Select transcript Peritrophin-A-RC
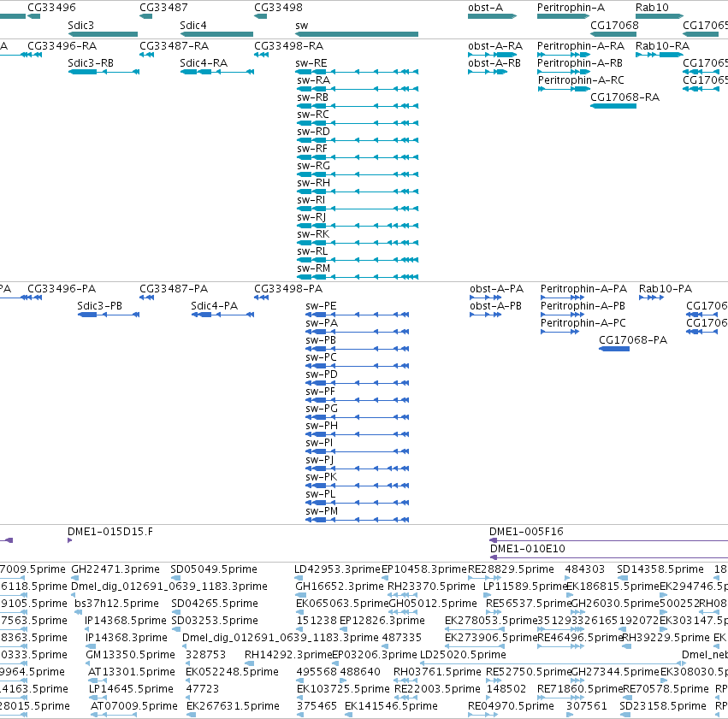This screenshot has width=728, height=719. 564,89
